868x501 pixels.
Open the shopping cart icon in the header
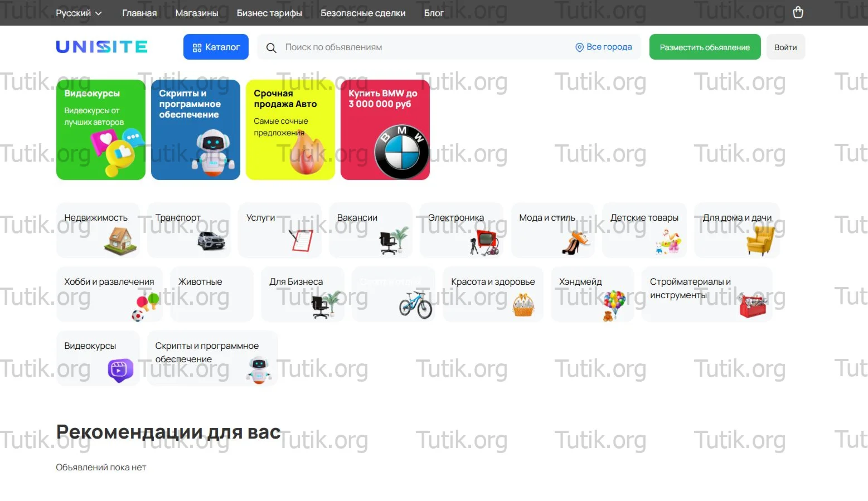click(x=797, y=12)
